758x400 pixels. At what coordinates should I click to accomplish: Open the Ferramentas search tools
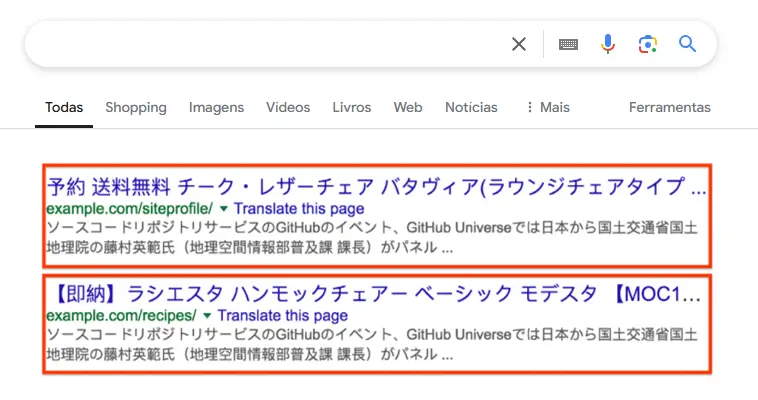(x=670, y=107)
